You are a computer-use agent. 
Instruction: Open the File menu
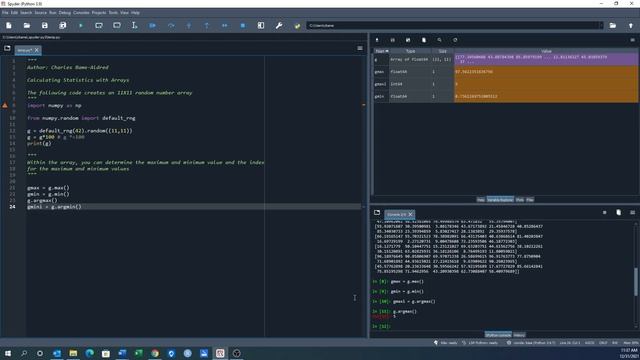[x=5, y=13]
